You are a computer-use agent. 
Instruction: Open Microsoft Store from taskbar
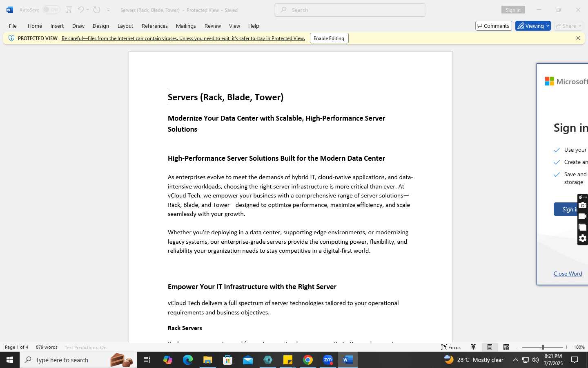point(228,360)
